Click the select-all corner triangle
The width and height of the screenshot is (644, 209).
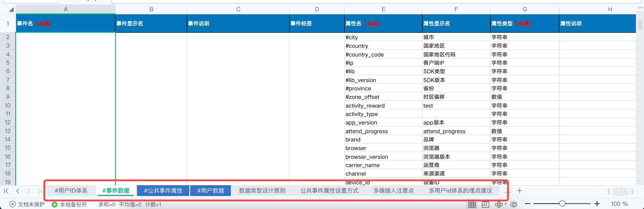coord(11,9)
